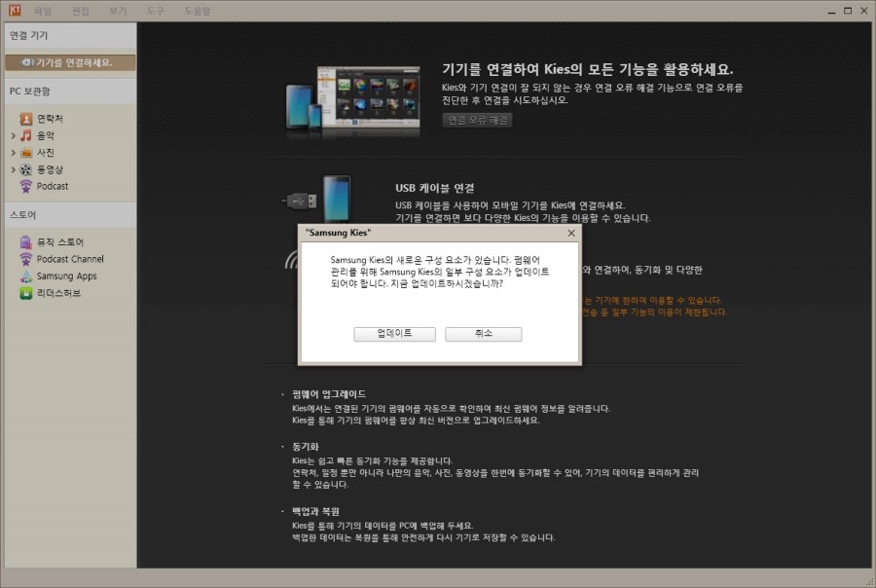Expand the 동영상 tree item

tap(14, 169)
